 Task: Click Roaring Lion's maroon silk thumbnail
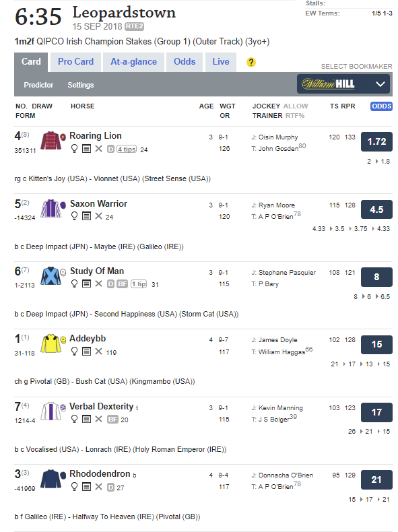51,141
